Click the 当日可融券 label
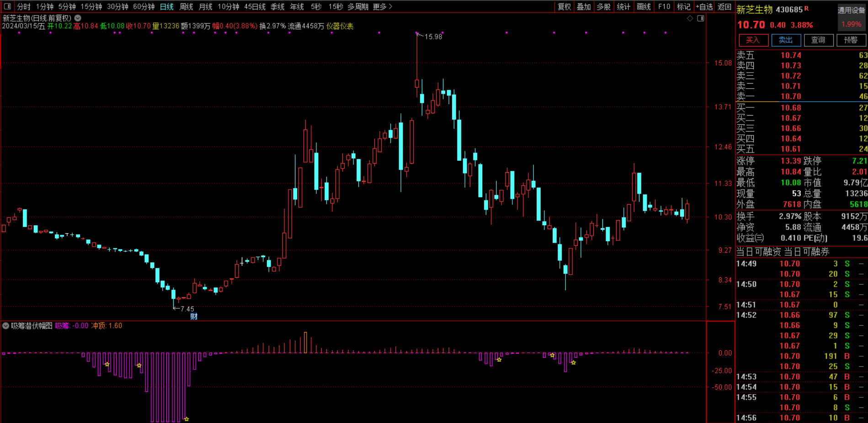This screenshot has width=868, height=423. pyautogui.click(x=807, y=252)
